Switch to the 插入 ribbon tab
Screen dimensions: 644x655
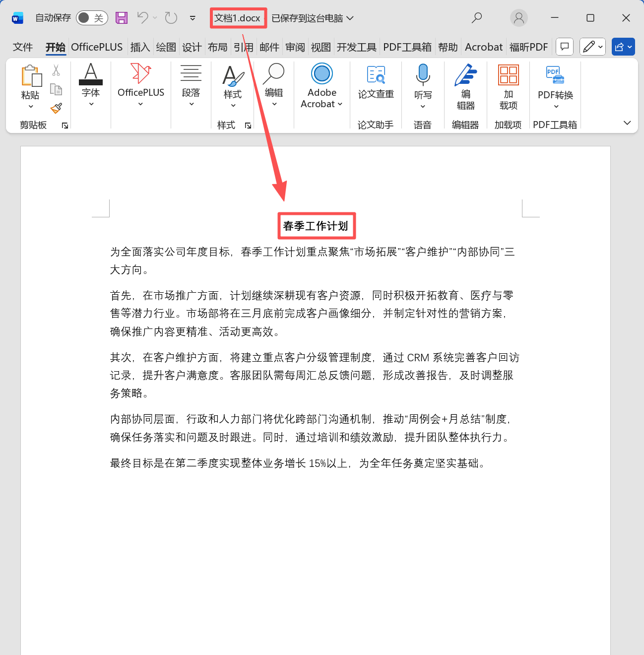139,47
